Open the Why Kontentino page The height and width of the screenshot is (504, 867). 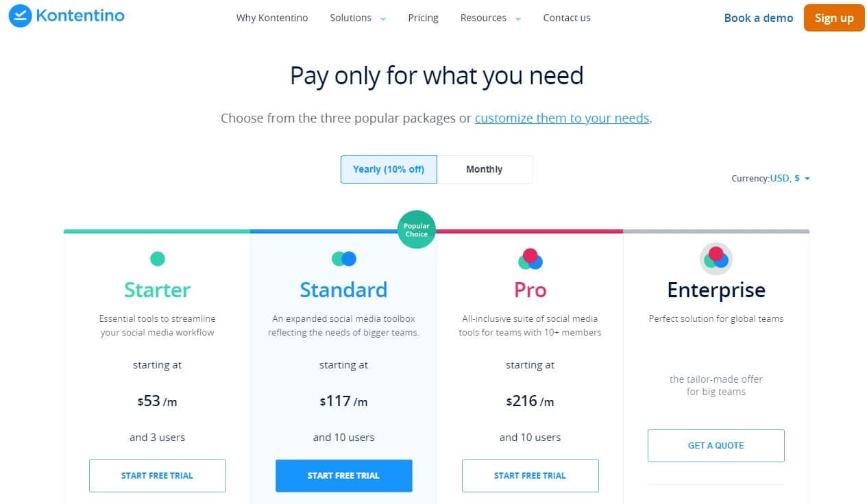[272, 18]
